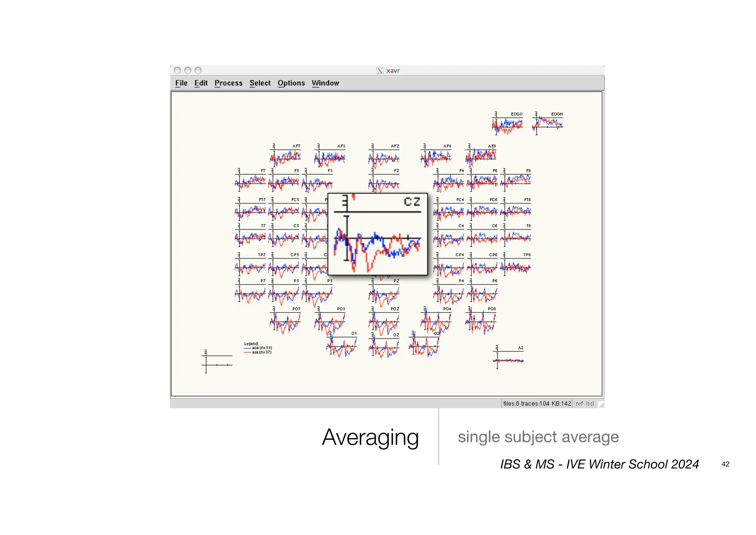The width and height of the screenshot is (756, 535).
Task: Open the Edit menu
Action: [201, 83]
